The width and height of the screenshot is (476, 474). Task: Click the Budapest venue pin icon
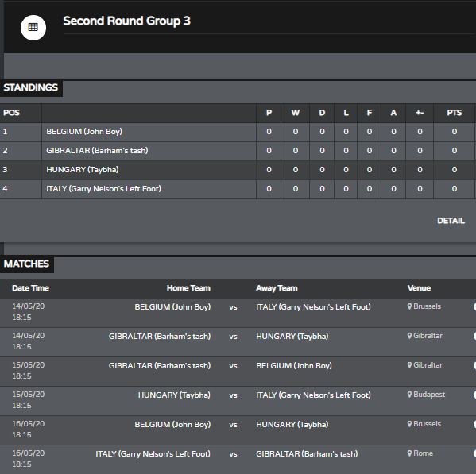click(409, 395)
